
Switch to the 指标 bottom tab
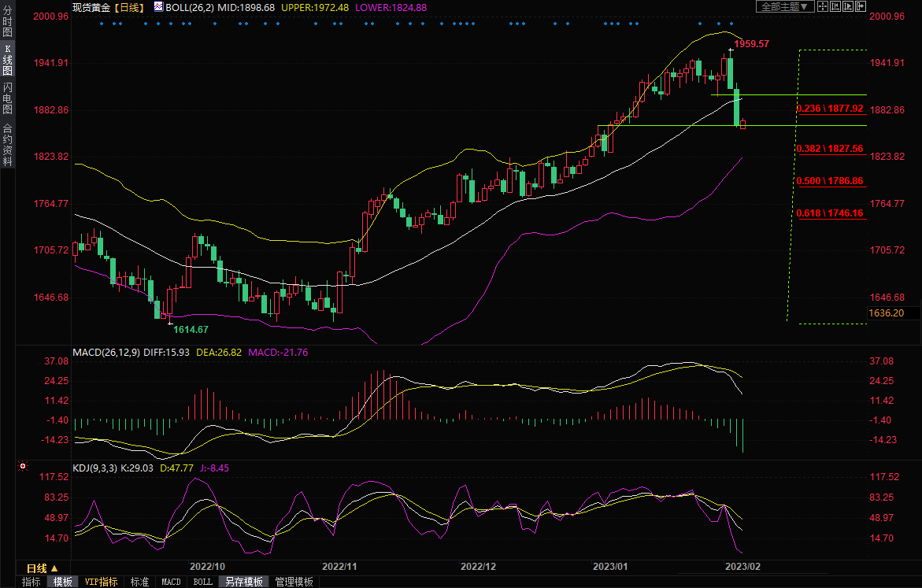tap(31, 582)
